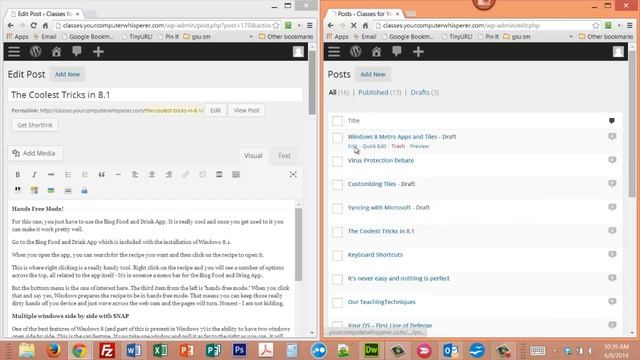This screenshot has width=640, height=360.
Task: Stop page loading in Posts browser window
Action: (353, 25)
